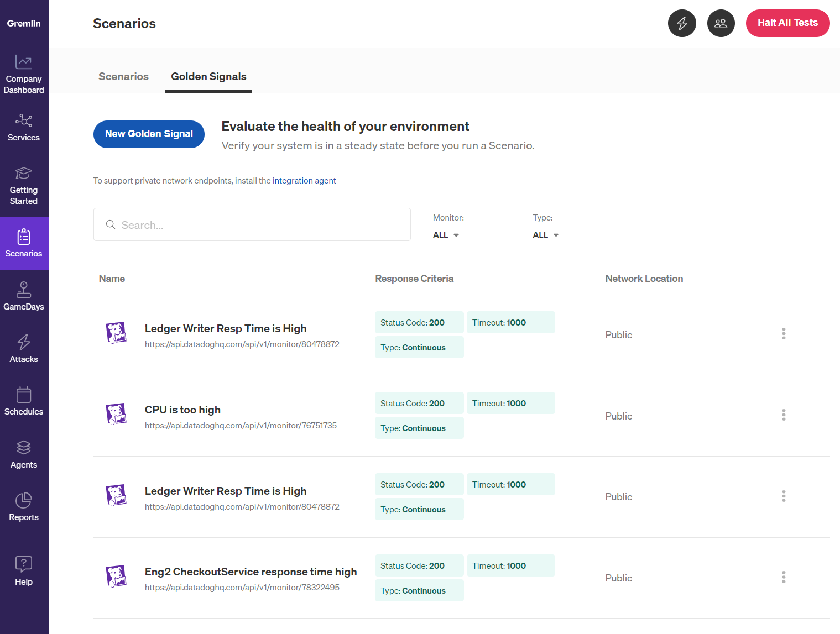Open Eng2 CheckoutService response time high signal
Screen dimensions: 840x634
click(x=251, y=572)
